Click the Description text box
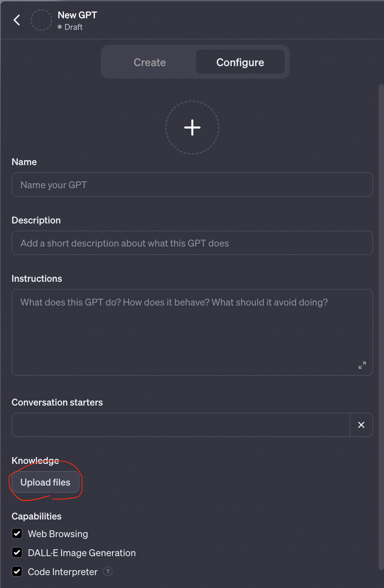The height and width of the screenshot is (588, 384). [192, 243]
